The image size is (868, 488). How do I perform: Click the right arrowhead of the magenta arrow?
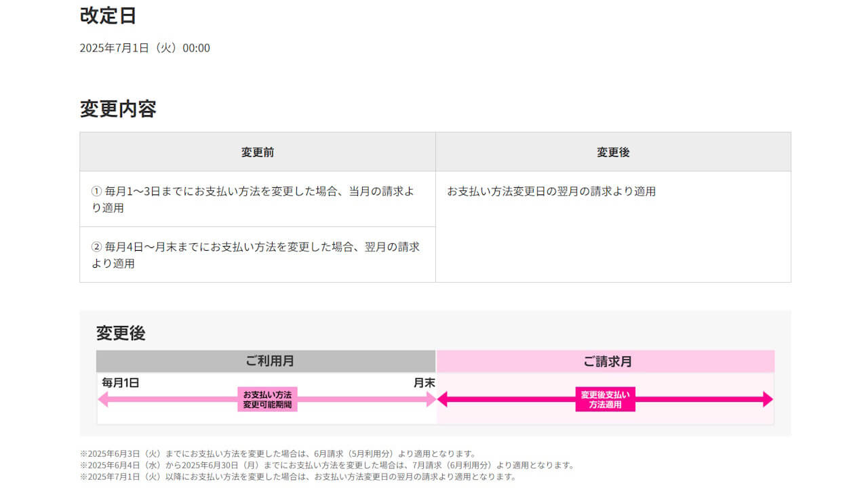[x=768, y=399]
